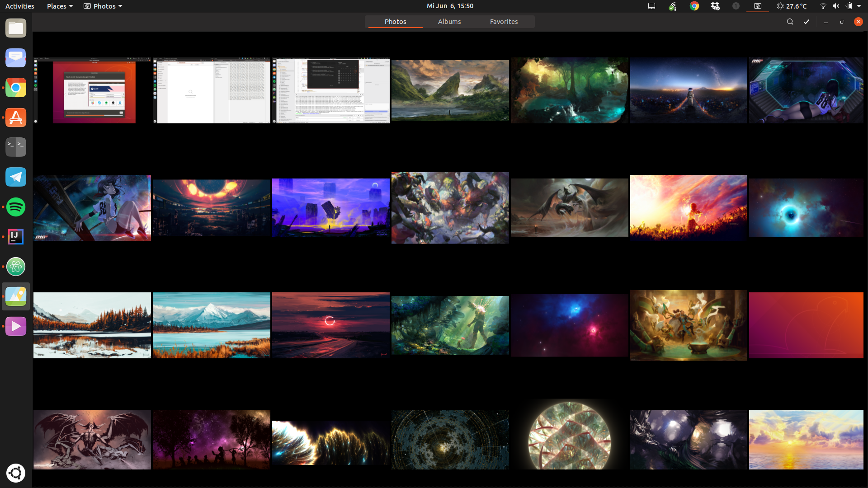Image resolution: width=868 pixels, height=488 pixels.
Task: Click the screenshot camera tray icon
Action: 757,6
